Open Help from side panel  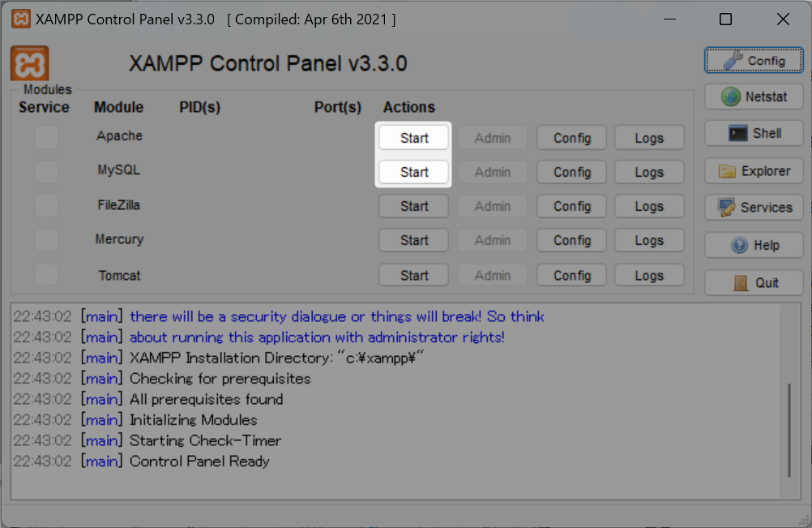point(754,245)
